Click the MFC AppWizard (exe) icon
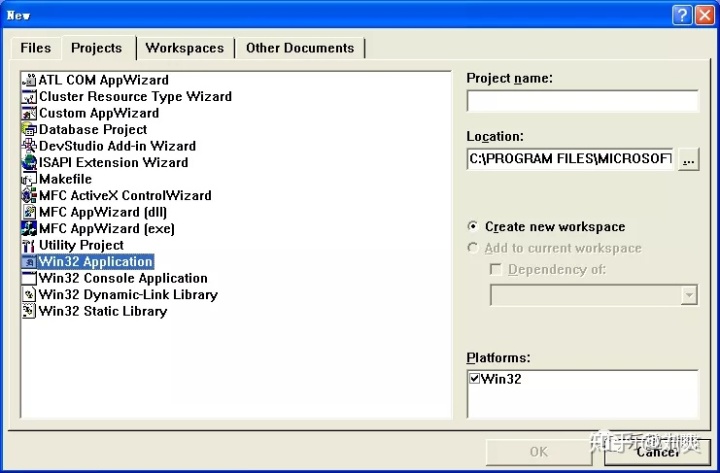The height and width of the screenshot is (473, 720). click(29, 229)
